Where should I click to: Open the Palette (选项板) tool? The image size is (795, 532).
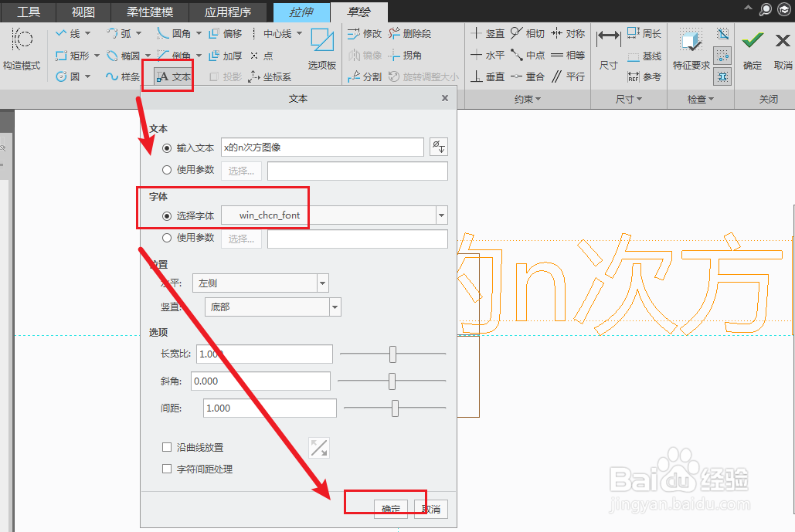point(322,49)
